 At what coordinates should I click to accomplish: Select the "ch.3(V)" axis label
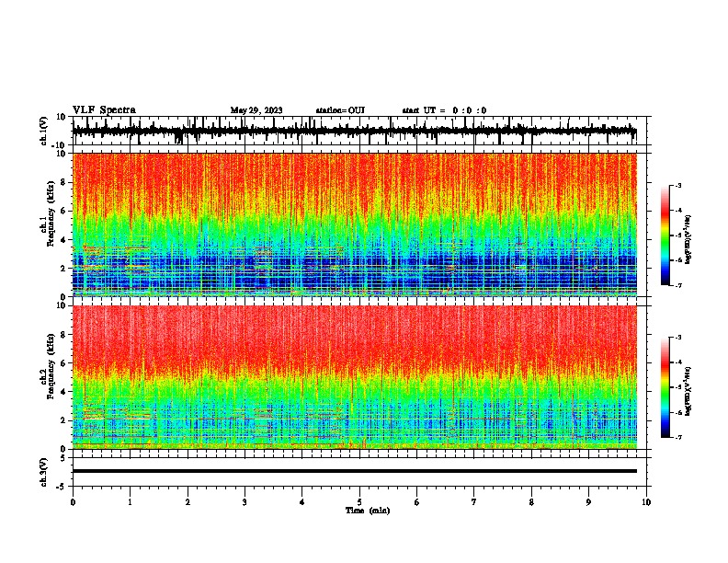(x=44, y=473)
